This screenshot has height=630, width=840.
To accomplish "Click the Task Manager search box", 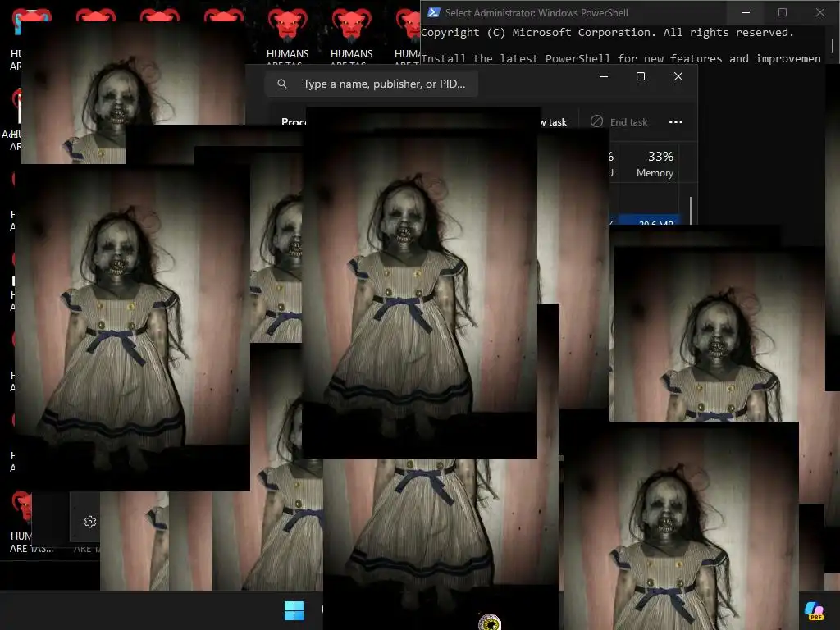I will (371, 84).
